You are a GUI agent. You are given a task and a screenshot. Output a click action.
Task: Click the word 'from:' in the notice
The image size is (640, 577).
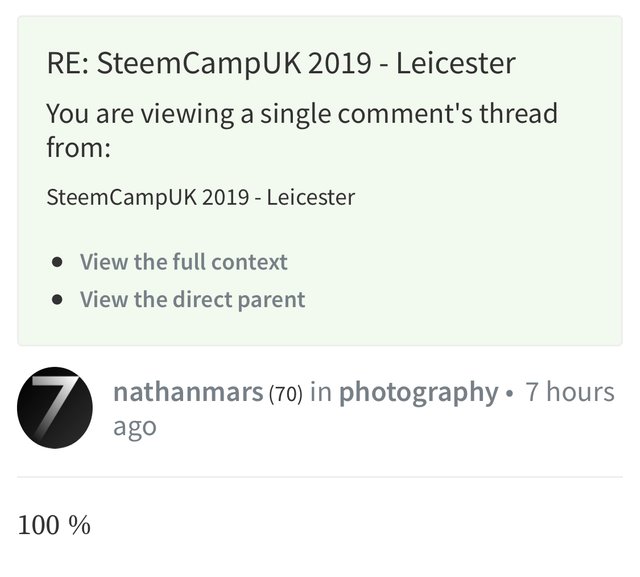pyautogui.click(x=78, y=148)
